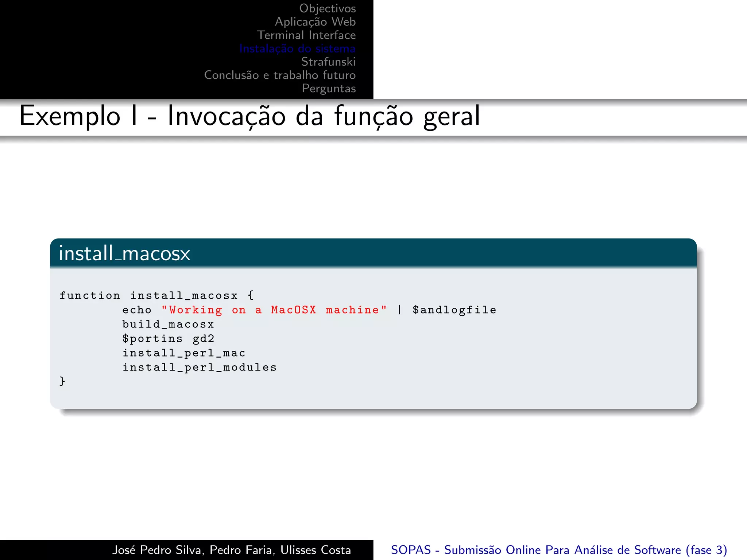747x560 pixels.
Task: Click the slide title 'Exemplo I - Invocação da função geral'
Action: click(x=249, y=116)
